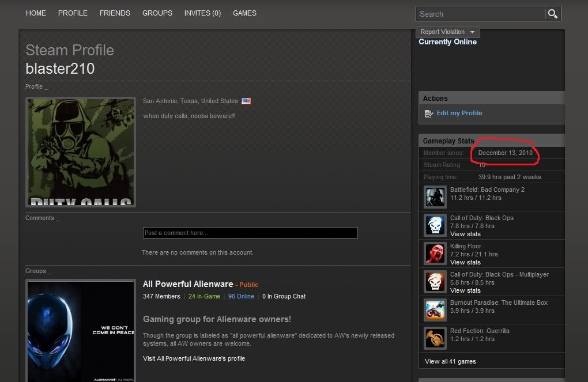Screen dimensions: 588x382
Task: Open the Killing Floor game icon
Action: (435, 254)
